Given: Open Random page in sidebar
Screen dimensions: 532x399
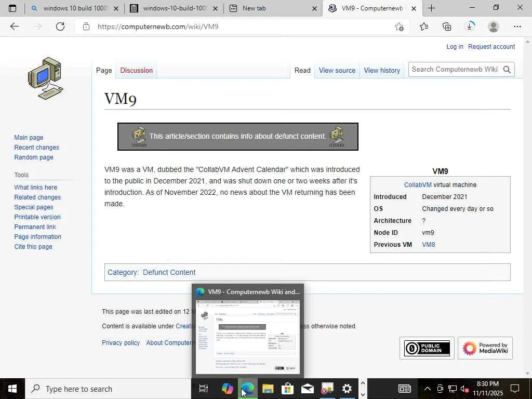Looking at the screenshot, I should coord(34,157).
